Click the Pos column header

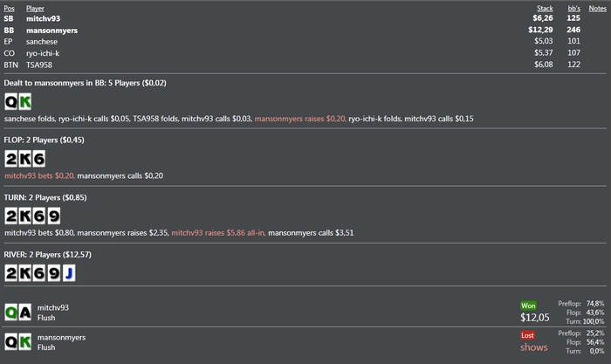9,8
